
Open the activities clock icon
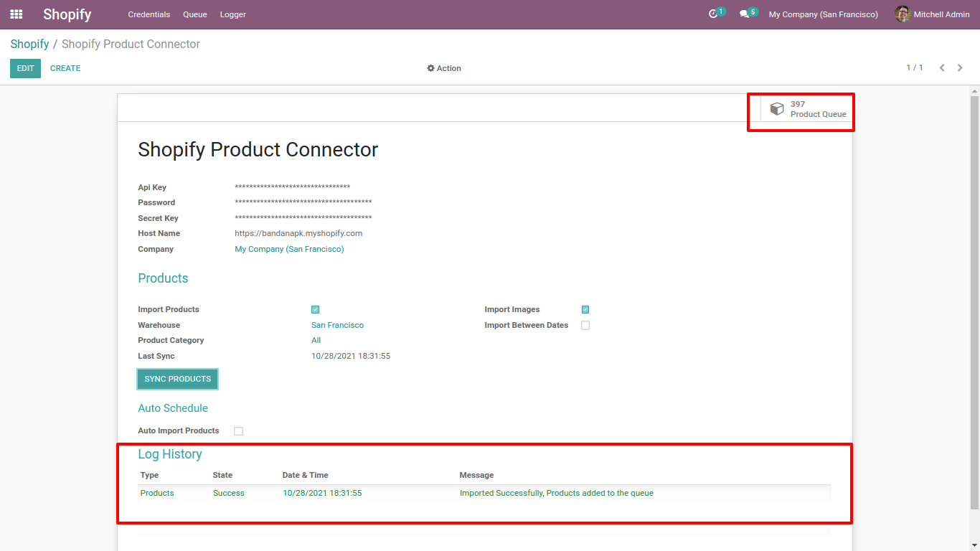[x=713, y=14]
